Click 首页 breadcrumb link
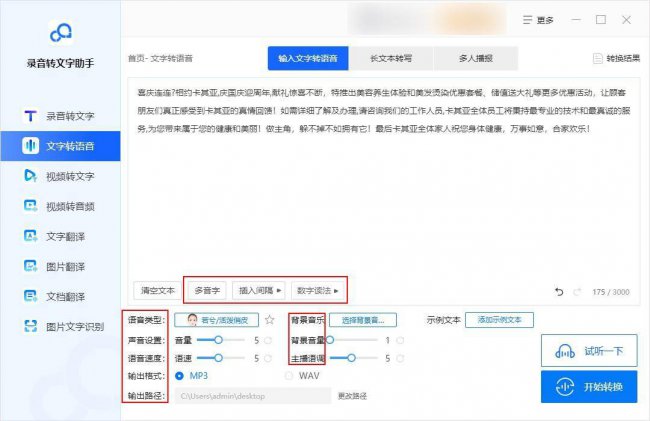This screenshot has width=650, height=421. tap(136, 58)
